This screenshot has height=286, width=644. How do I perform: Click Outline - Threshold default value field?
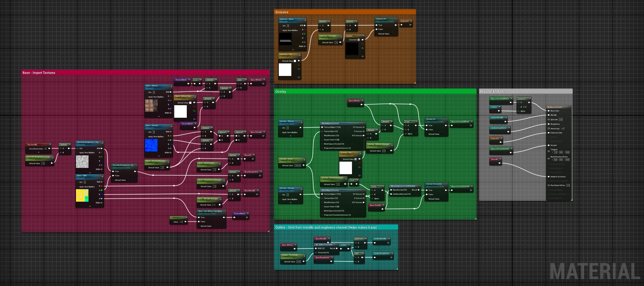click(298, 262)
